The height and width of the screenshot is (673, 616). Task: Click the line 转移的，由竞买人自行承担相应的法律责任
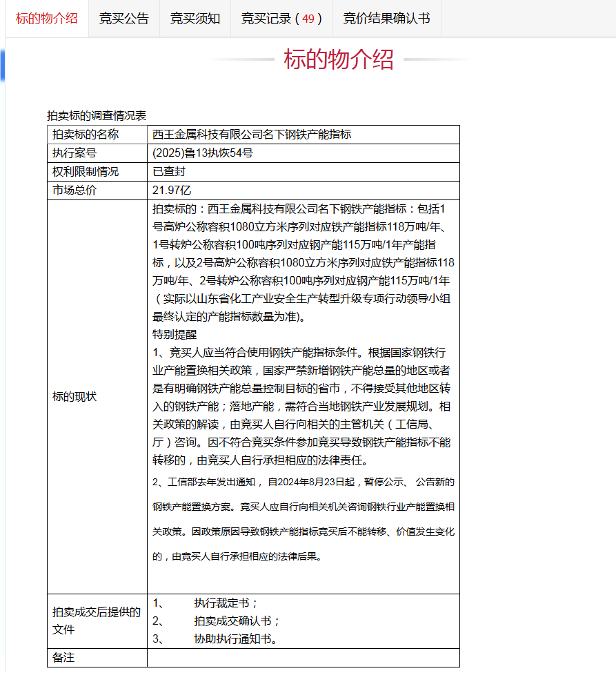261,460
